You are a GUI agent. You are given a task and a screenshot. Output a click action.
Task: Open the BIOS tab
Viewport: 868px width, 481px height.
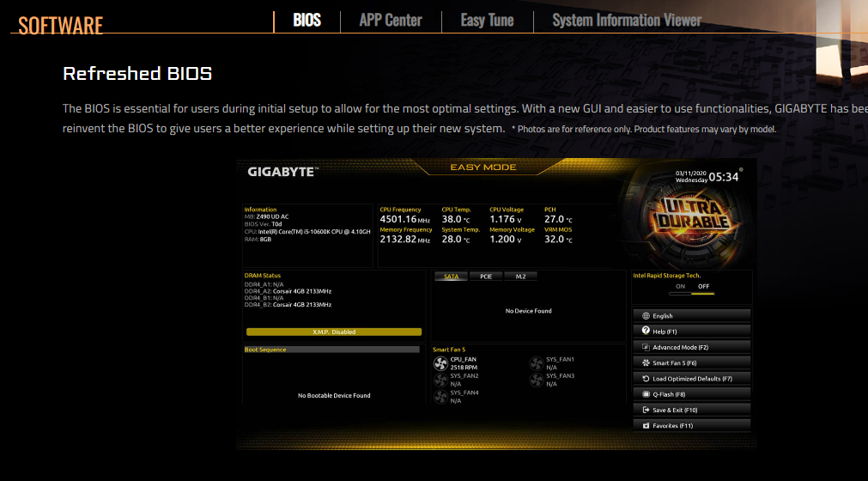tap(307, 21)
